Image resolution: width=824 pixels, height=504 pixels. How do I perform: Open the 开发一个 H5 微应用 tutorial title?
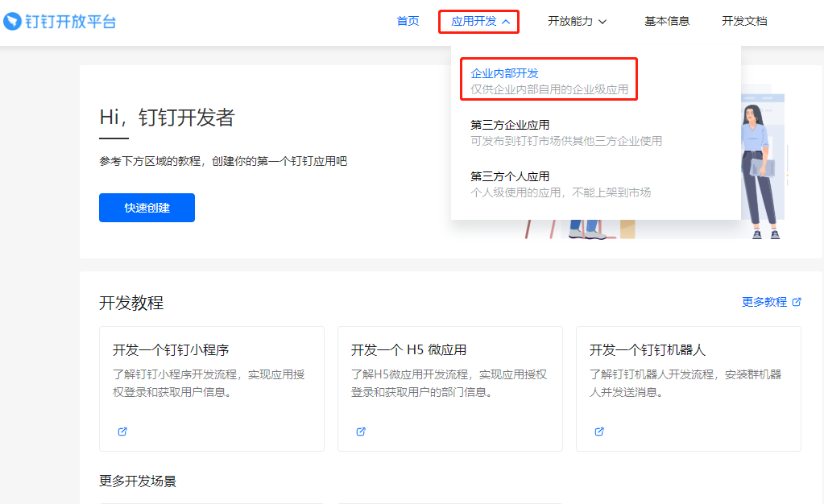click(x=409, y=350)
